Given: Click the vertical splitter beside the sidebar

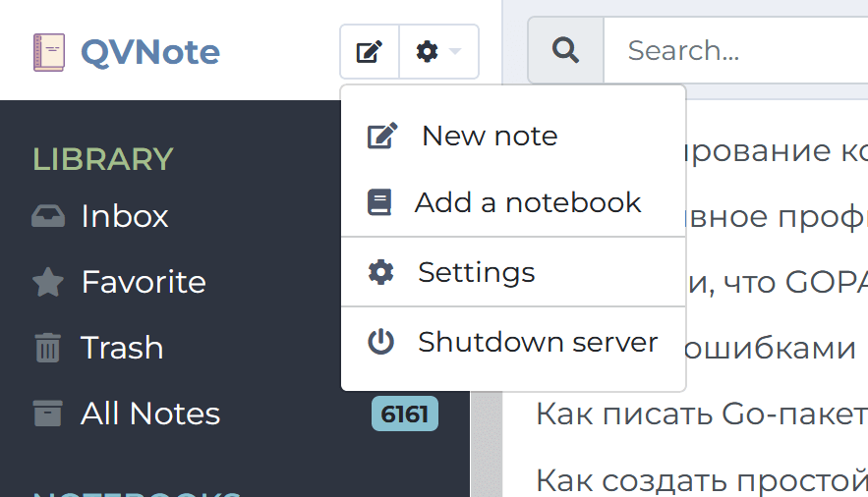Looking at the screenshot, I should [486, 444].
